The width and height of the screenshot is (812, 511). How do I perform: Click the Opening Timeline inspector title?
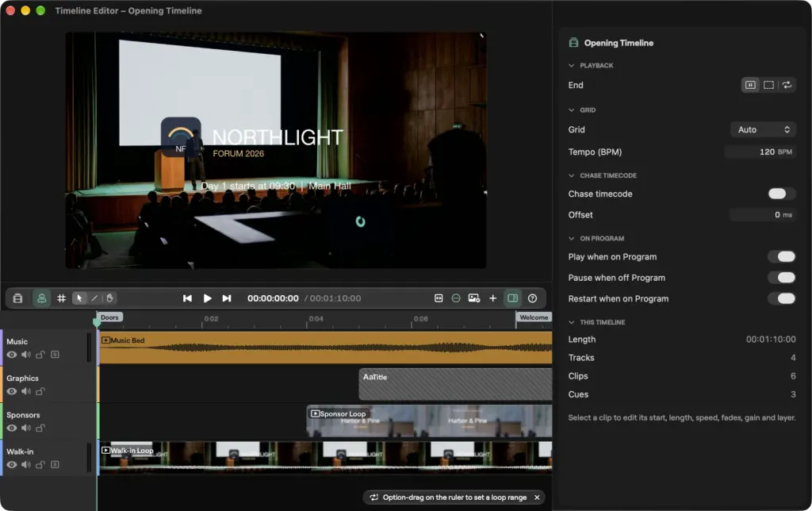[619, 43]
